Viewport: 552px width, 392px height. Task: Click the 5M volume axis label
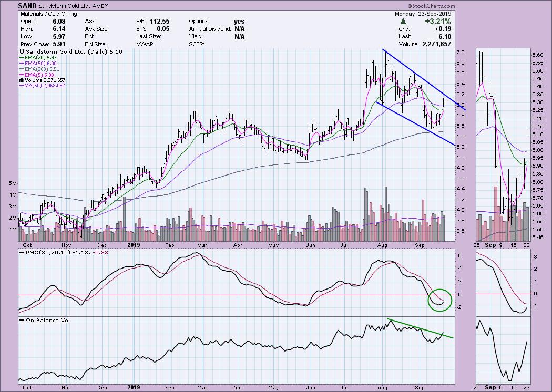click(13, 183)
